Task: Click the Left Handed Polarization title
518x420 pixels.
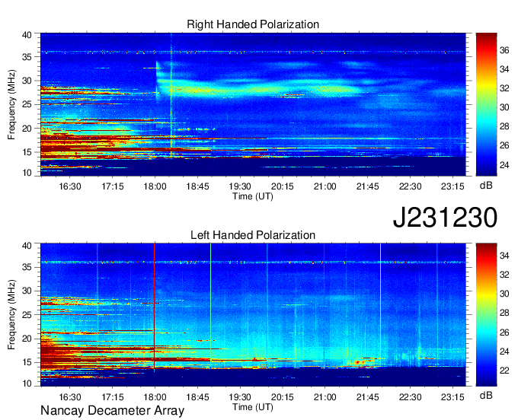Action: pos(253,235)
